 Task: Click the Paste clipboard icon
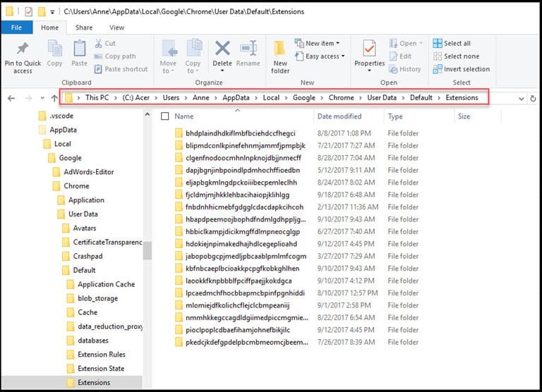tap(80, 49)
